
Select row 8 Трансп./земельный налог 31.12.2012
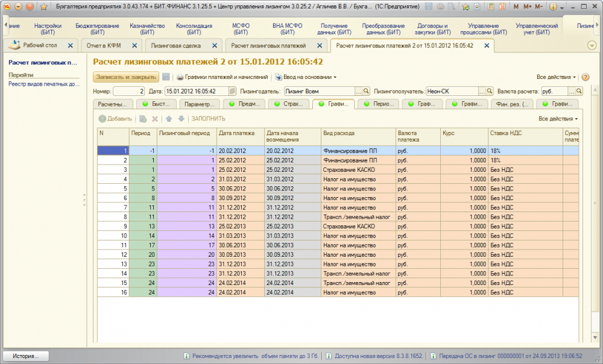(x=338, y=217)
